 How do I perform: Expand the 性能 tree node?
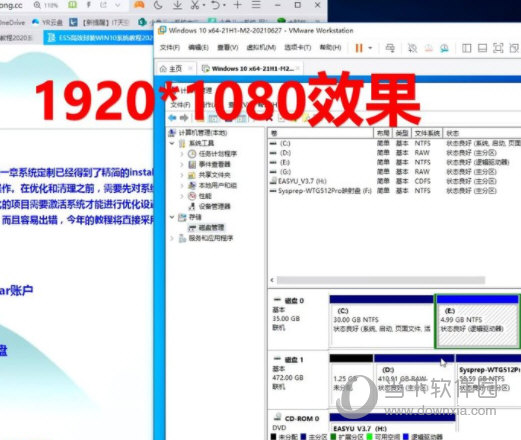click(x=182, y=196)
